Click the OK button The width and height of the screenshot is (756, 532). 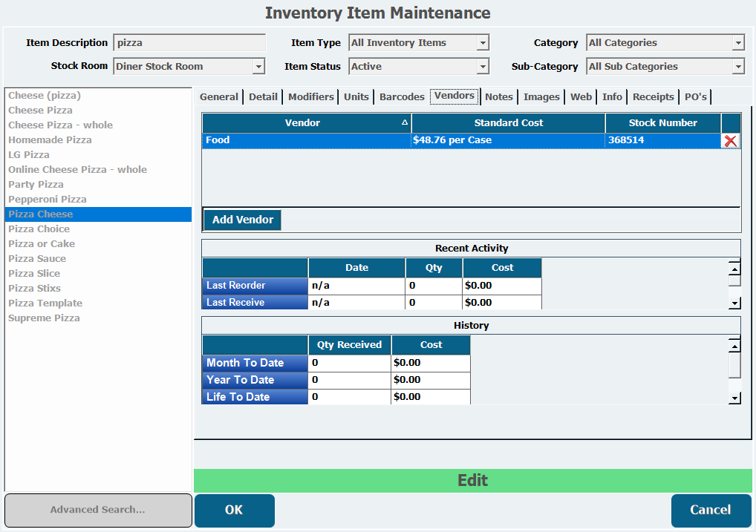click(x=234, y=510)
